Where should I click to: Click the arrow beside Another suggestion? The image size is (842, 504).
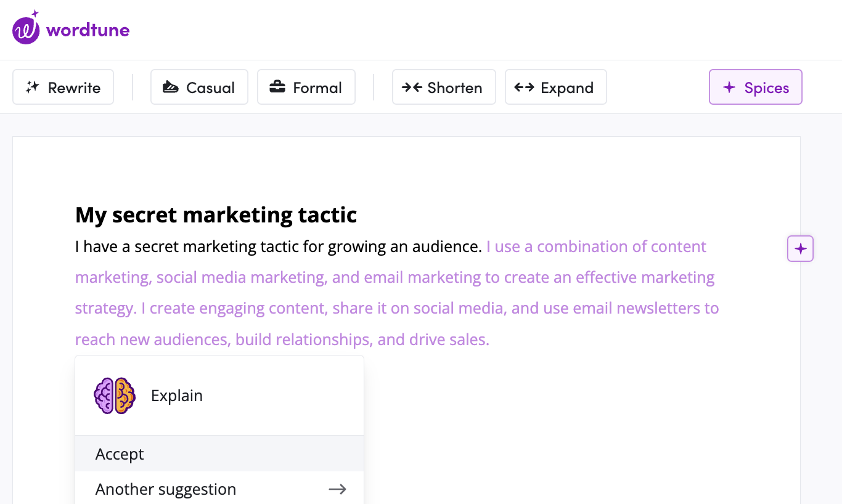337,489
